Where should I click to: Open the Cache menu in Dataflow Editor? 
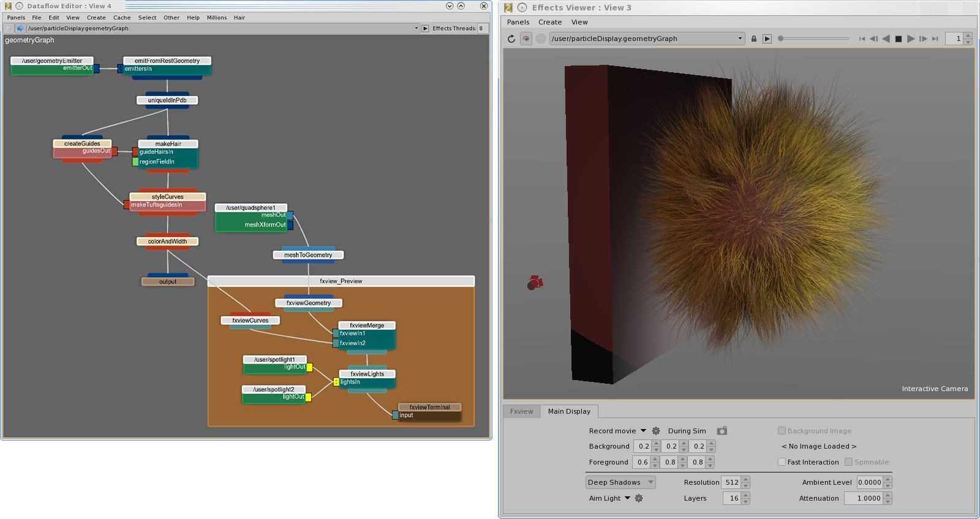pos(122,18)
